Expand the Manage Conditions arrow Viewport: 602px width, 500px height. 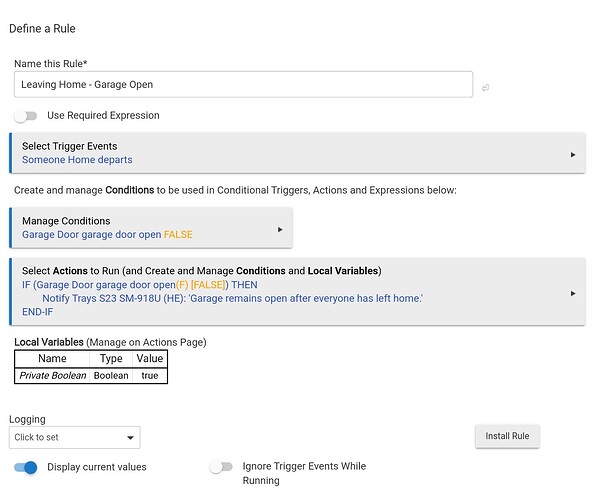(279, 229)
